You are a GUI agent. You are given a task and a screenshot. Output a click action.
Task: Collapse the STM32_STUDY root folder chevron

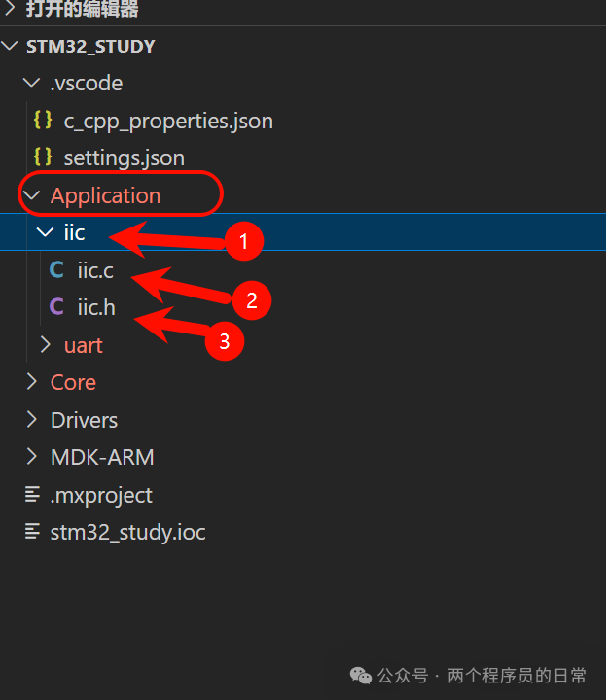10,46
